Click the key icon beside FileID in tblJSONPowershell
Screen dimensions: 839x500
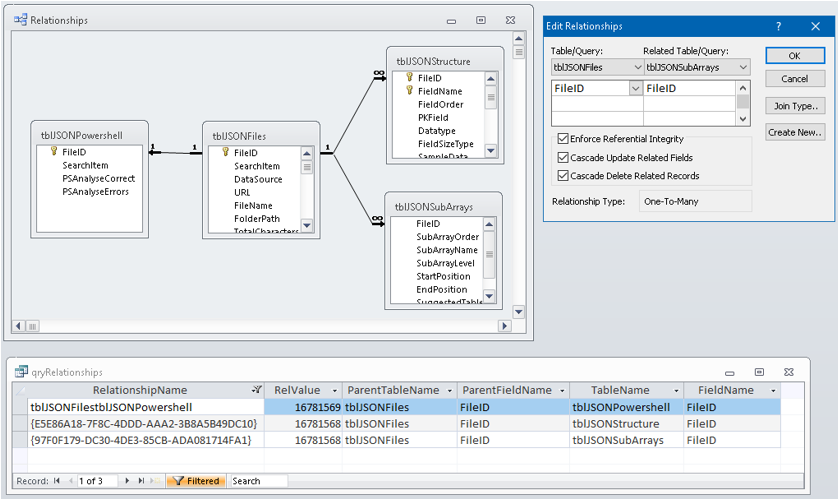click(54, 151)
